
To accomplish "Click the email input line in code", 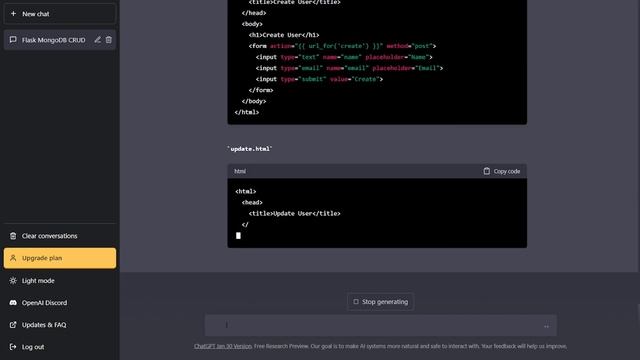I will click(349, 68).
